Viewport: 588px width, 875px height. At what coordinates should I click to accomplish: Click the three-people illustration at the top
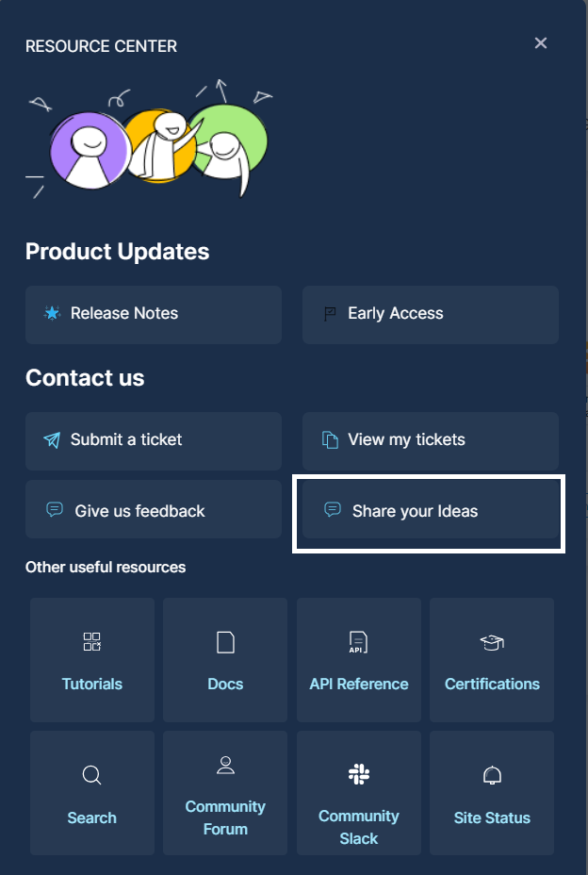[155, 140]
